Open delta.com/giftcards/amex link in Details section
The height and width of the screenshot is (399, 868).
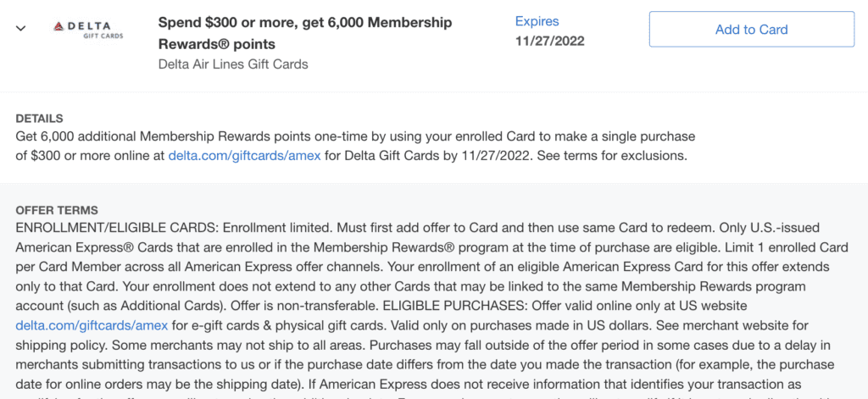tap(245, 156)
